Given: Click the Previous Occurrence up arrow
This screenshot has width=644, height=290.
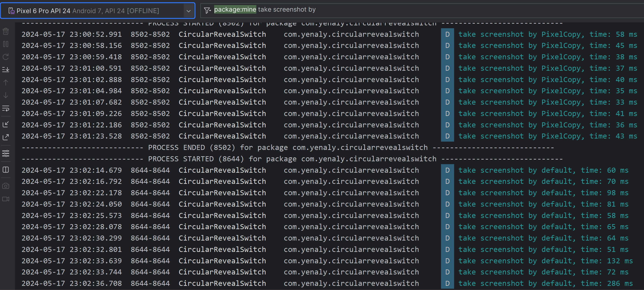Looking at the screenshot, I should (6, 82).
